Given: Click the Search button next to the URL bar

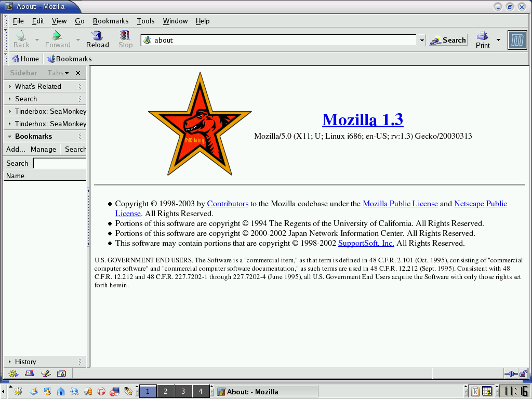Looking at the screenshot, I should [448, 40].
